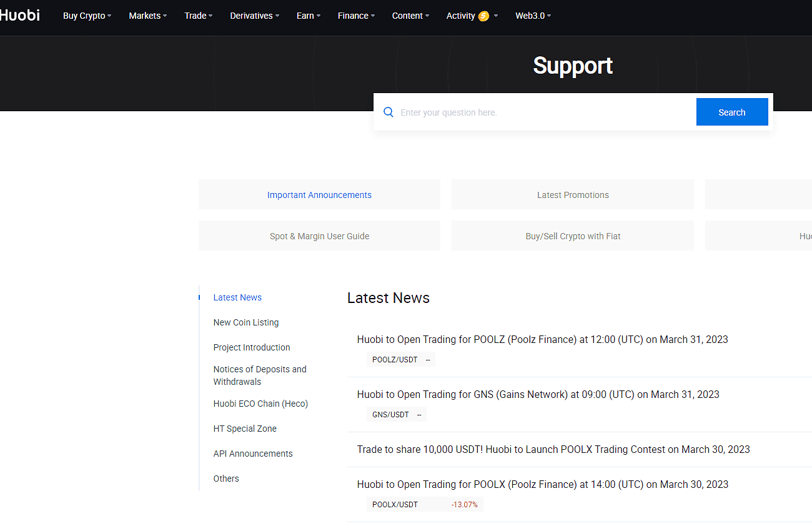The width and height of the screenshot is (812, 526).
Task: Open Important Announcements category
Action: (319, 194)
